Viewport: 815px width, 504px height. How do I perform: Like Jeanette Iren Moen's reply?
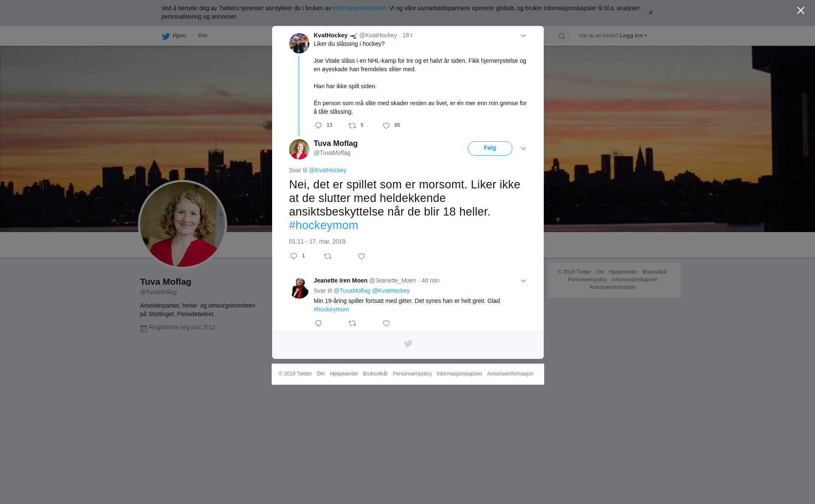pos(386,323)
